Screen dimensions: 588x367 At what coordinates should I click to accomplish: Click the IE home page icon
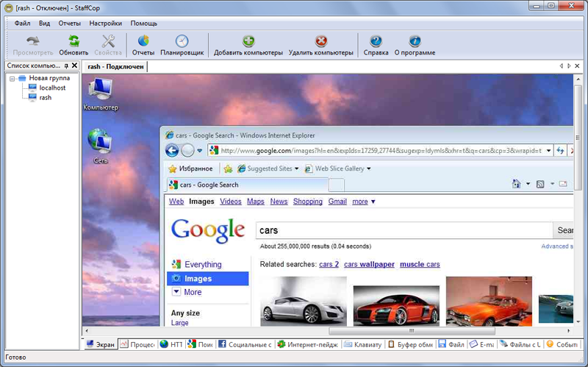point(517,184)
